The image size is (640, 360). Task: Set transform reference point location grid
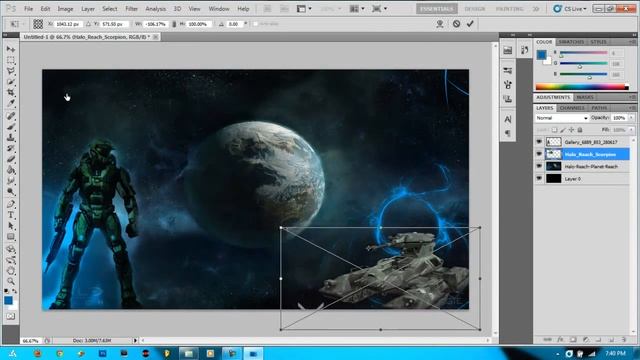click(x=38, y=24)
